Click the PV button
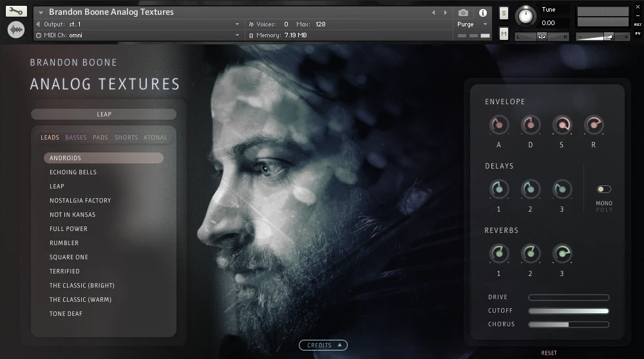Image resolution: width=644 pixels, height=359 pixels. 638,33
